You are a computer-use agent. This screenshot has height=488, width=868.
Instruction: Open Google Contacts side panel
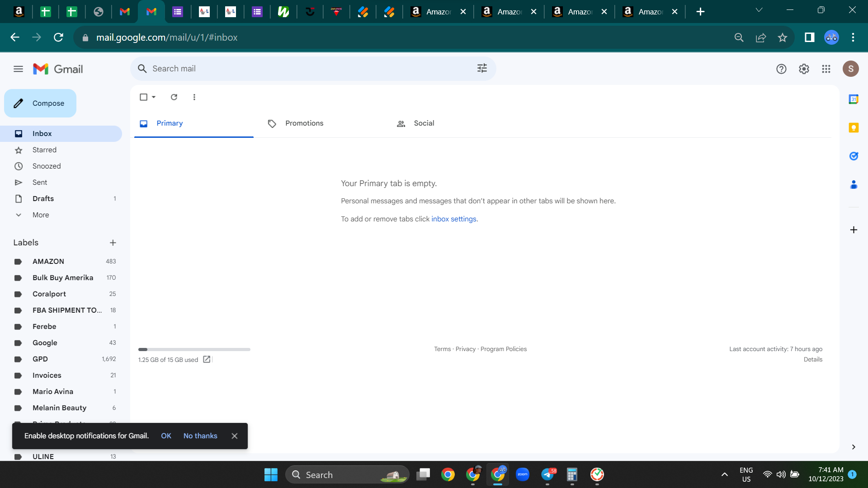pos(854,184)
